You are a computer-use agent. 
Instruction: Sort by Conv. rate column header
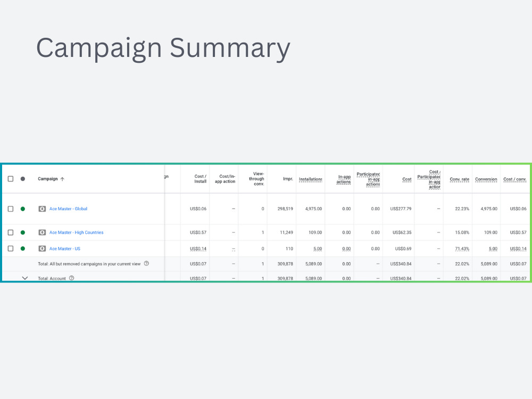pos(460,179)
